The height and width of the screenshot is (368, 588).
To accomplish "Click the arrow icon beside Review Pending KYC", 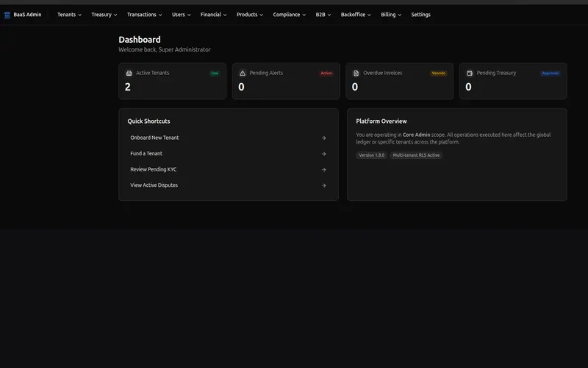I will click(323, 170).
